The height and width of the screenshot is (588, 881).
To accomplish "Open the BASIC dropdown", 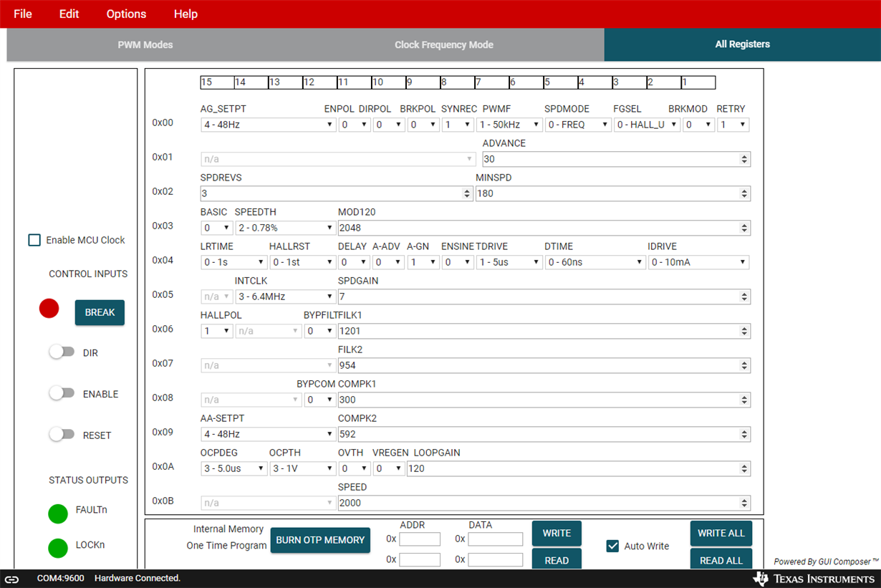I will pos(217,228).
